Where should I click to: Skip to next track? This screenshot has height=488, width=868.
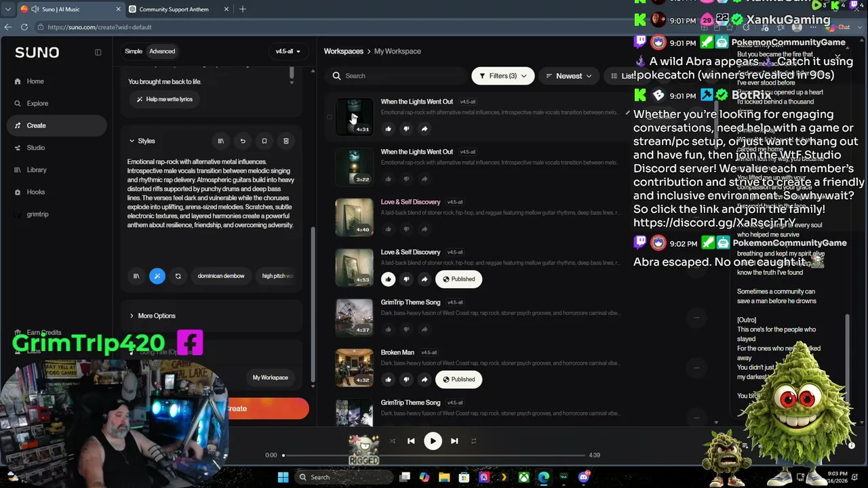point(454,441)
